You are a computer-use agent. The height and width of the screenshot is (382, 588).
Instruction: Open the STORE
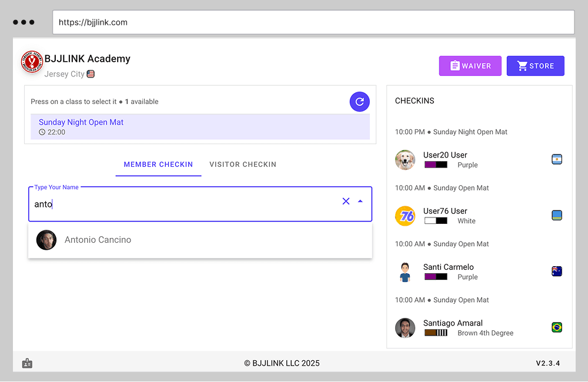(x=535, y=66)
